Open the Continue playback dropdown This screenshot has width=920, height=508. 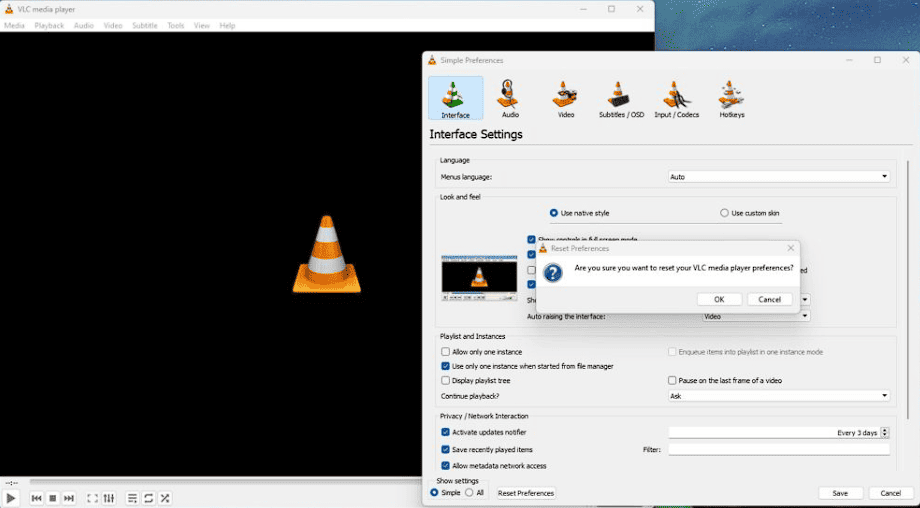[x=779, y=396]
